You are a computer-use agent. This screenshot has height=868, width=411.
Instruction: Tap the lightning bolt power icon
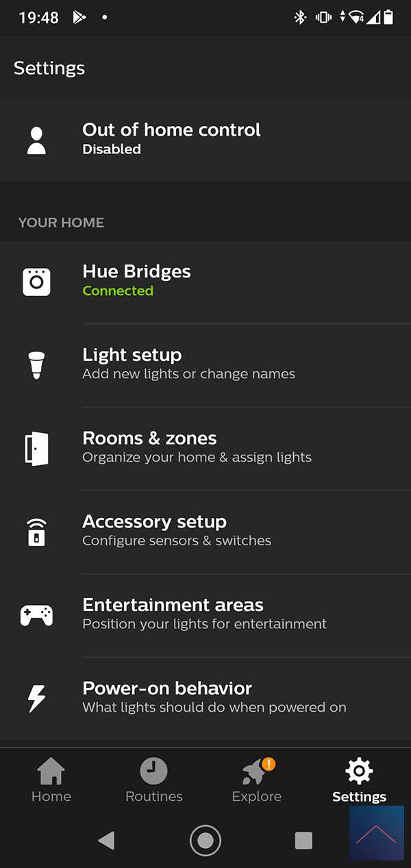(x=36, y=698)
